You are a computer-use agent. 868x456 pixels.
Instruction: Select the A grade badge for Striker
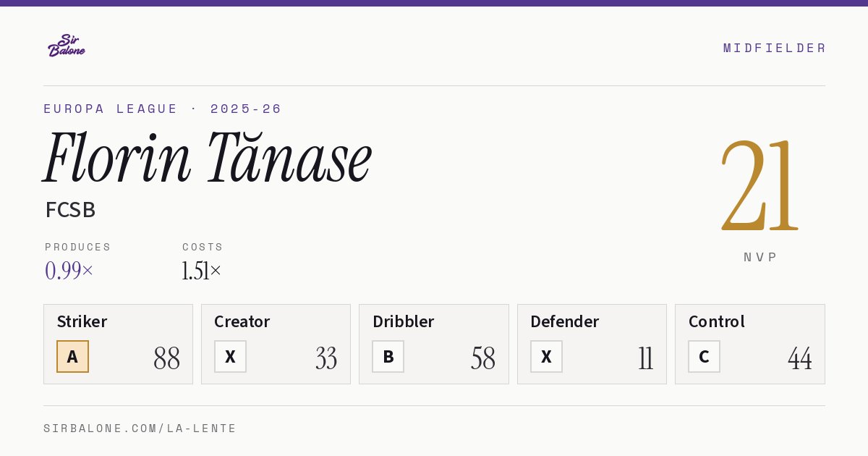[72, 357]
